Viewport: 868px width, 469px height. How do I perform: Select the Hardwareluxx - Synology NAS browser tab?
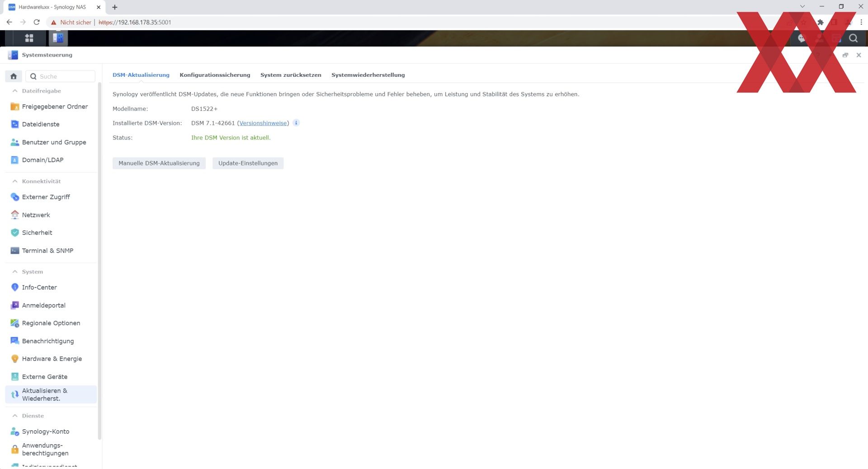pyautogui.click(x=54, y=7)
